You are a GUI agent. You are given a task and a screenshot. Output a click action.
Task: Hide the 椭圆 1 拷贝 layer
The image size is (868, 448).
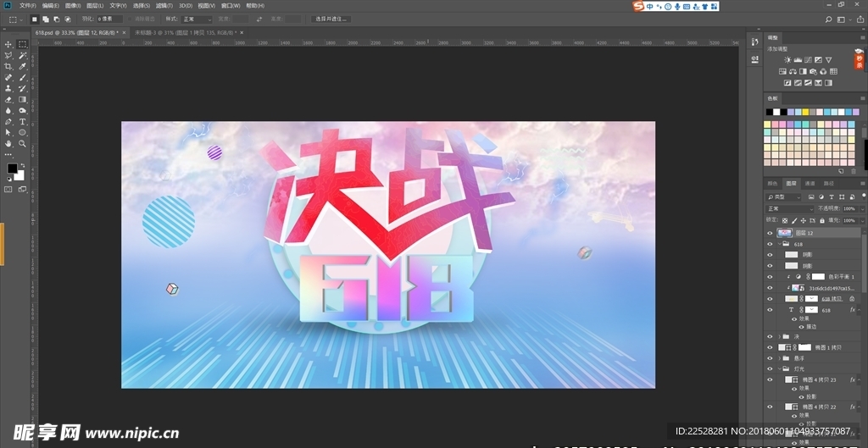[x=770, y=347]
